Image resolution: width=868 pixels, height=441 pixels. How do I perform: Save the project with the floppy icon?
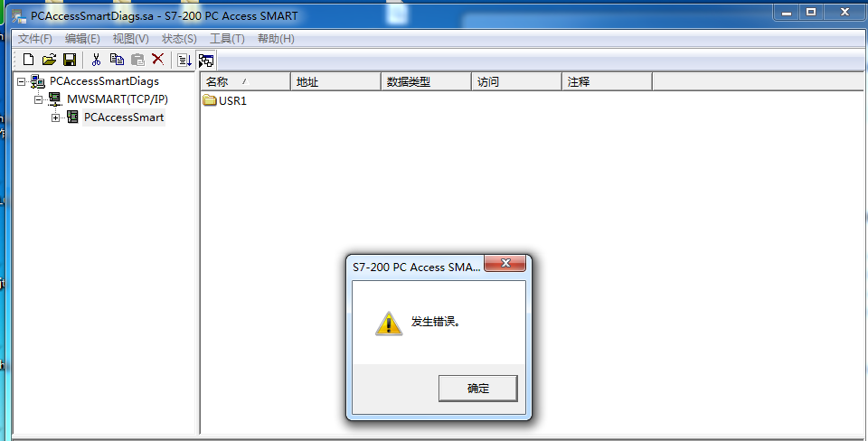tap(70, 60)
